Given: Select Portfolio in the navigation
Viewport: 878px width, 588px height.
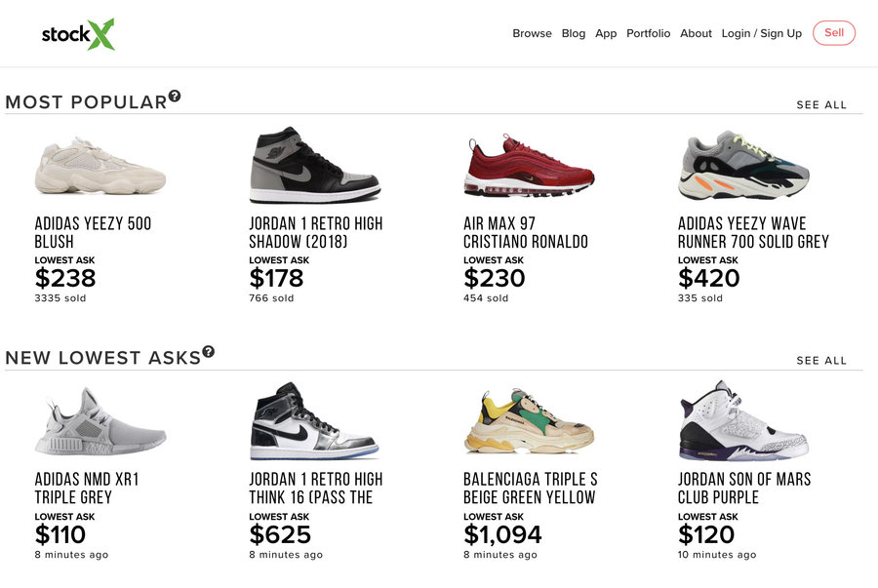Looking at the screenshot, I should click(648, 33).
